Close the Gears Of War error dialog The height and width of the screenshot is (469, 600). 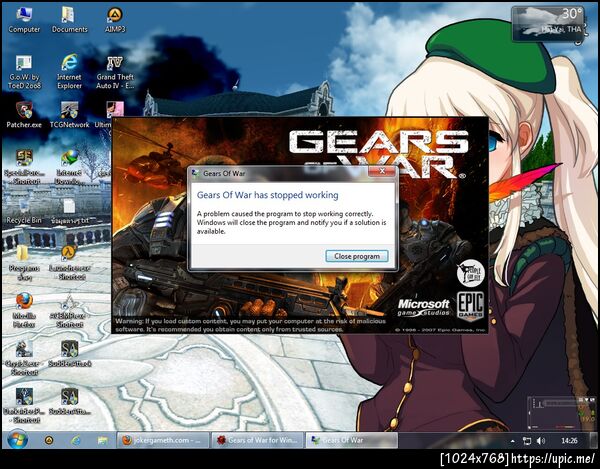(x=382, y=171)
